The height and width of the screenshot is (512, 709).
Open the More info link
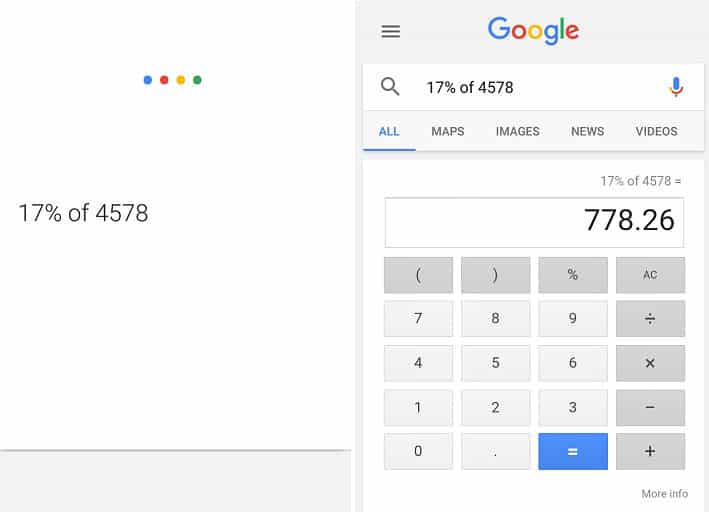[665, 493]
